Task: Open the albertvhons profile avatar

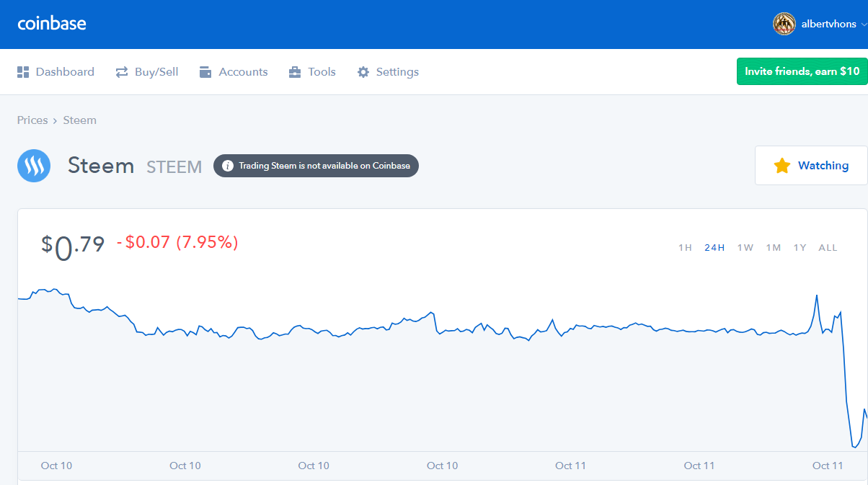Action: pyautogui.click(x=784, y=24)
